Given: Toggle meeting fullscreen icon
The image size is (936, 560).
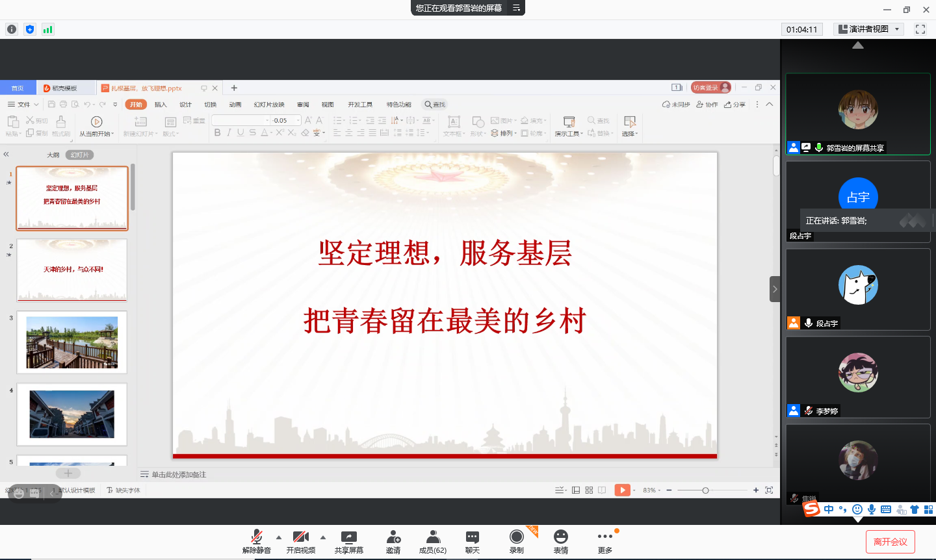Looking at the screenshot, I should click(920, 29).
